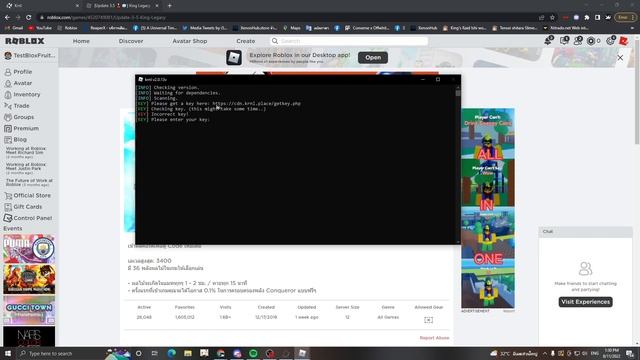This screenshot has width=640, height=360.
Task: Open the Discover page
Action: [131, 41]
